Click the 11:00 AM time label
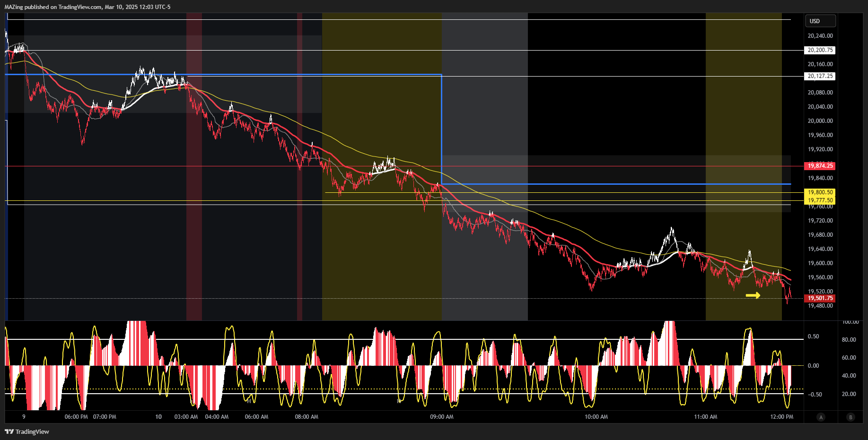Image resolution: width=868 pixels, height=440 pixels. coord(705,417)
